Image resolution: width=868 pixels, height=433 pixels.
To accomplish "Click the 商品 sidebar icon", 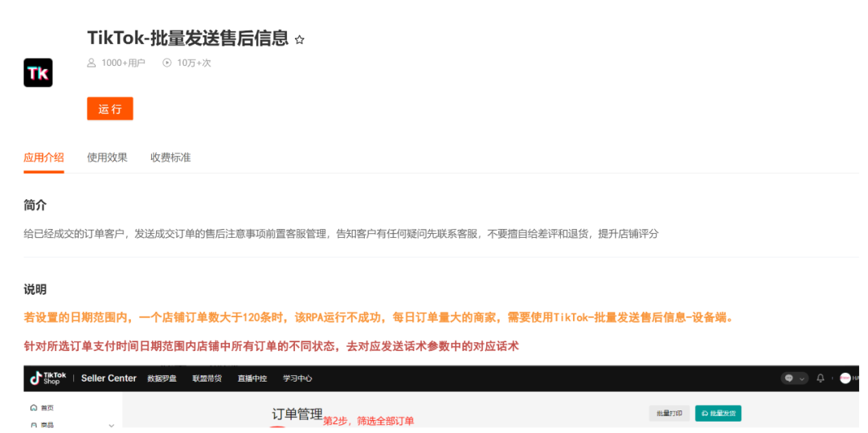I will 34,425.
